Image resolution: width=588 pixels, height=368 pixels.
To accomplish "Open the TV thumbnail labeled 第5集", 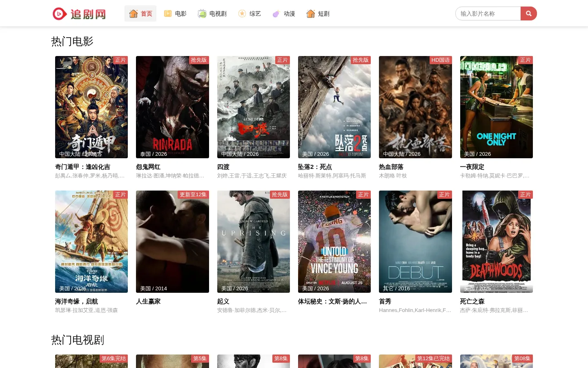I will click(172, 361).
